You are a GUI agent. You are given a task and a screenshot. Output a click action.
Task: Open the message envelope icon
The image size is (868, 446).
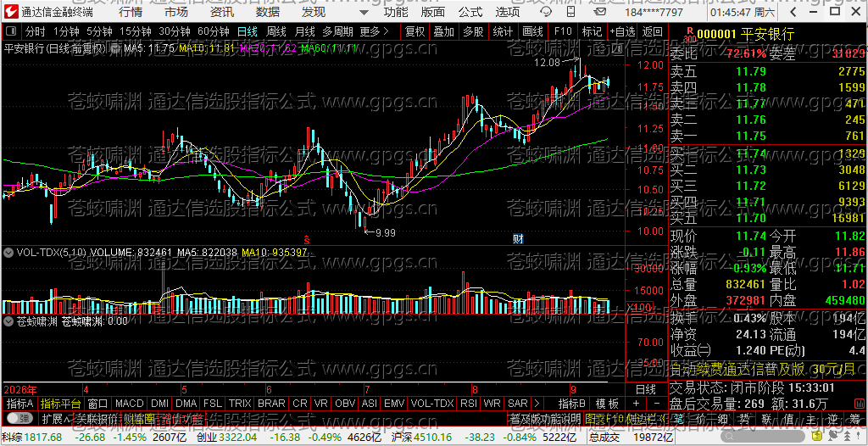[x=598, y=11]
